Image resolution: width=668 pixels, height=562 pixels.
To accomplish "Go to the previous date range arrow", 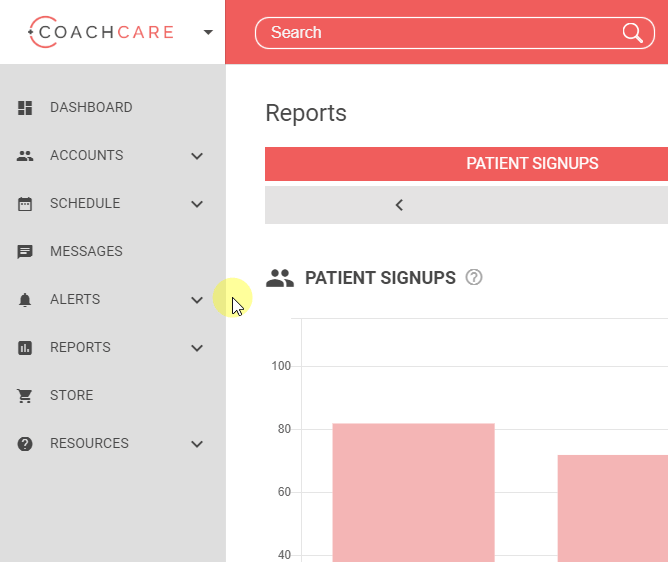I will click(x=399, y=205).
